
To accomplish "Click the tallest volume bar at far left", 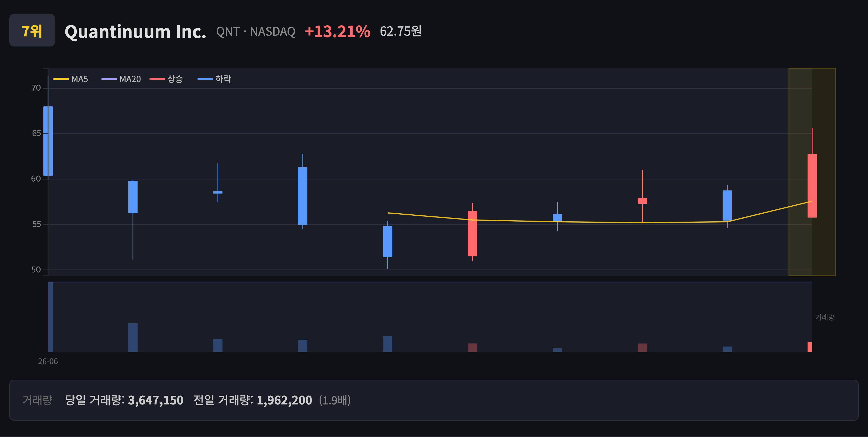I will tap(50, 317).
